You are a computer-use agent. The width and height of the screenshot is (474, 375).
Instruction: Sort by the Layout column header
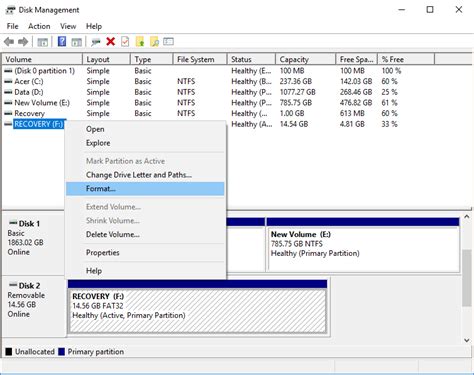click(x=106, y=59)
